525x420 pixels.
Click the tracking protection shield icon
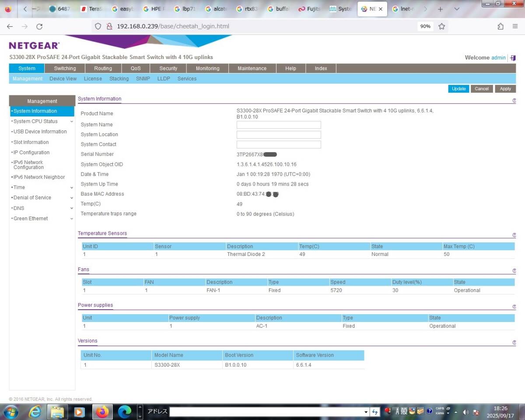tap(98, 26)
